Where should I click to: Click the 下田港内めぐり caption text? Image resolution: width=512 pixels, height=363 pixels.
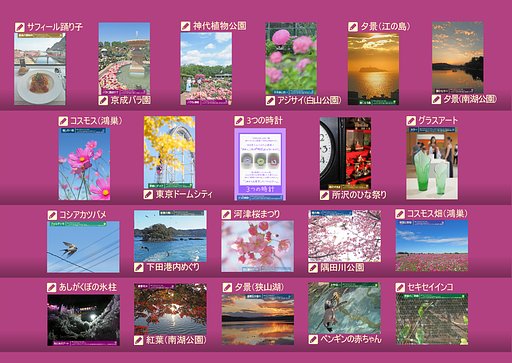[173, 267]
